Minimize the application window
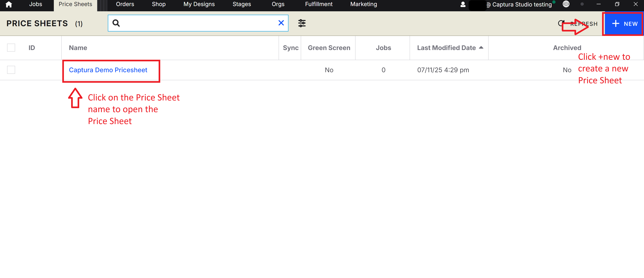 click(x=598, y=4)
